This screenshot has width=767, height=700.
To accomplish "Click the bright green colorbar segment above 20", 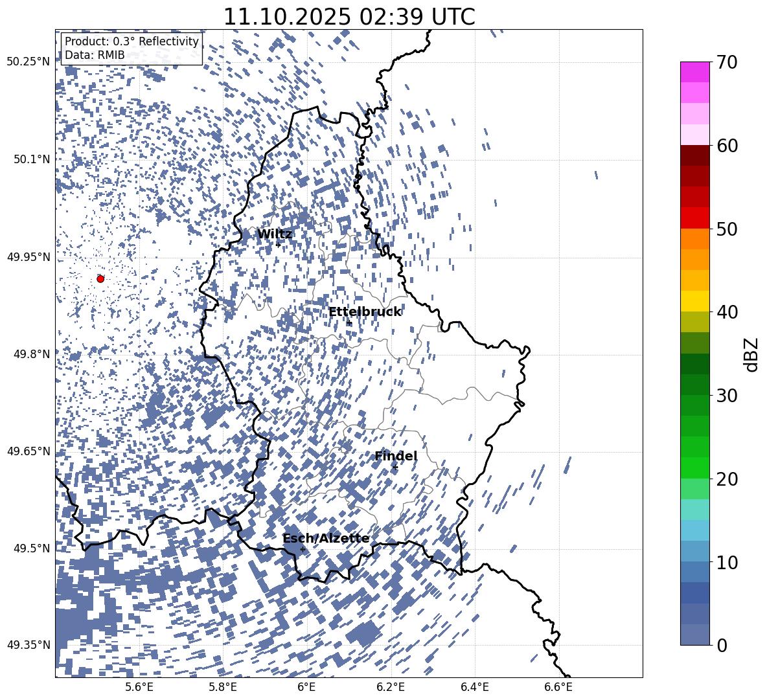I will pyautogui.click(x=694, y=468).
